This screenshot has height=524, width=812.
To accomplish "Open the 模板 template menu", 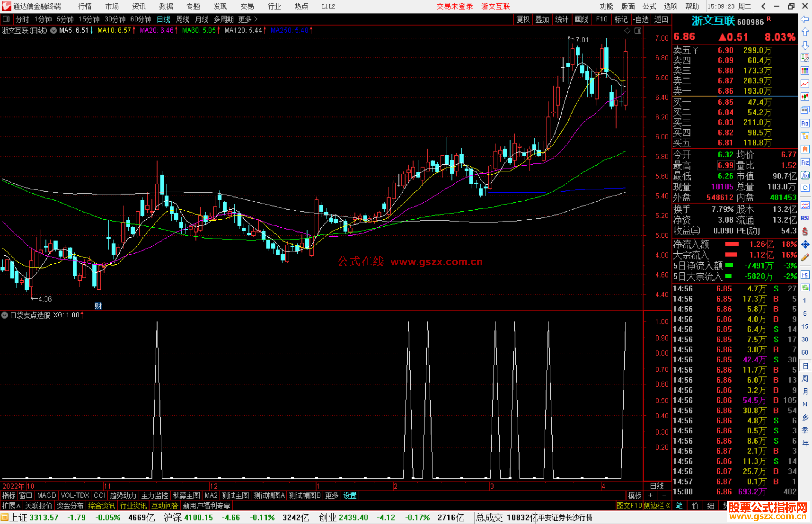I will [635, 495].
